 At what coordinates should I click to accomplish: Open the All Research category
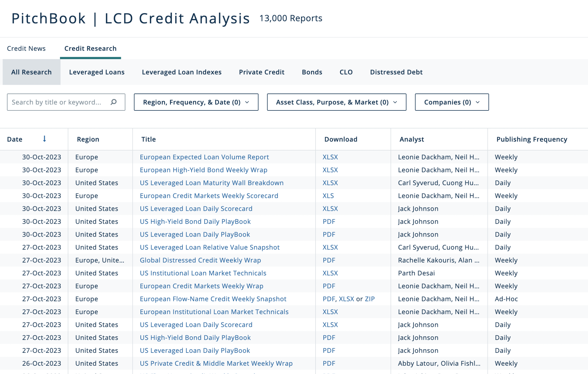click(32, 72)
